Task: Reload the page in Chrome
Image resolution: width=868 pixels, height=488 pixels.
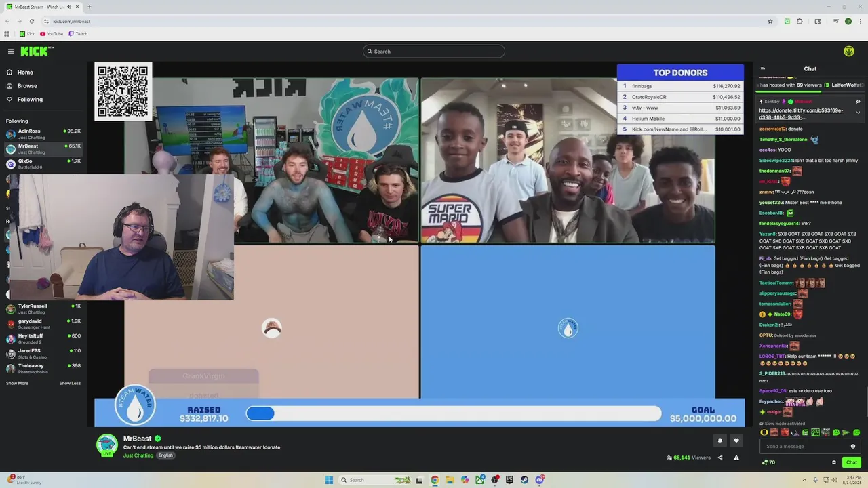Action: click(31, 21)
